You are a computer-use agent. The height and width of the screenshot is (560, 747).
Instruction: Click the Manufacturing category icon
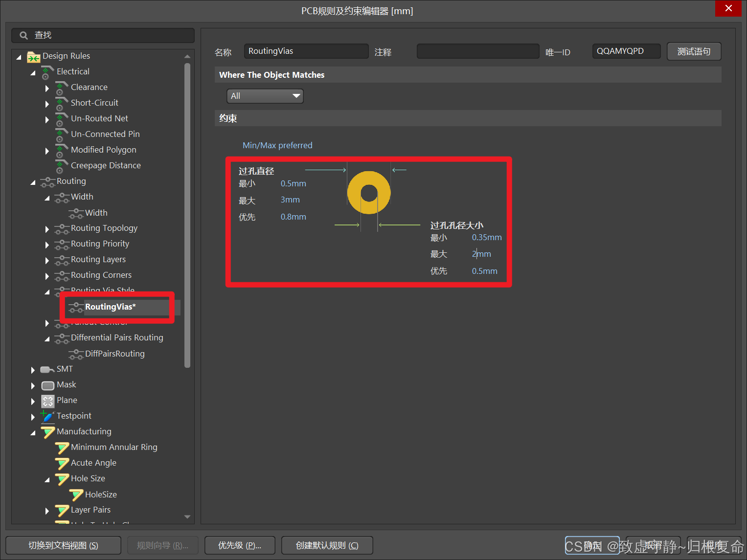pyautogui.click(x=47, y=432)
